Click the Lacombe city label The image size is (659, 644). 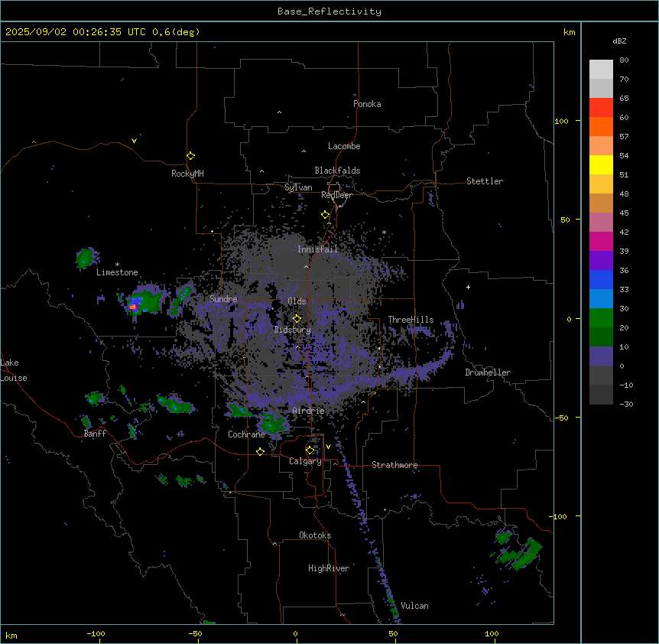(x=344, y=146)
